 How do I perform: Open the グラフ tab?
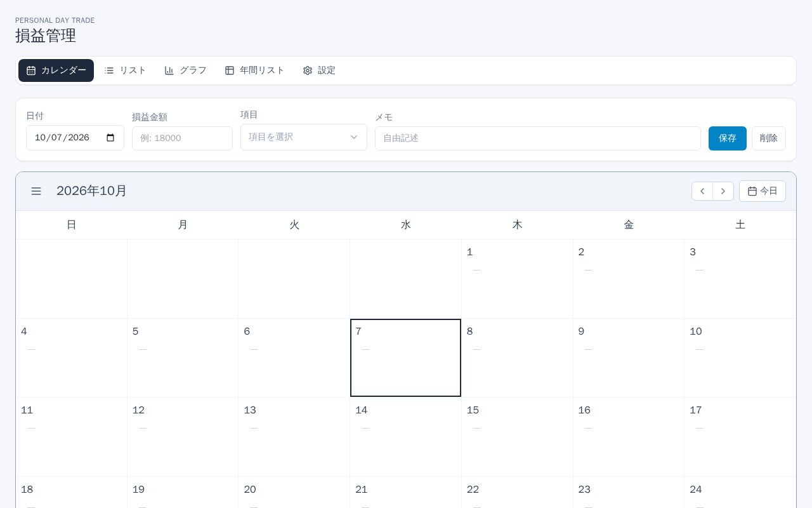click(186, 70)
